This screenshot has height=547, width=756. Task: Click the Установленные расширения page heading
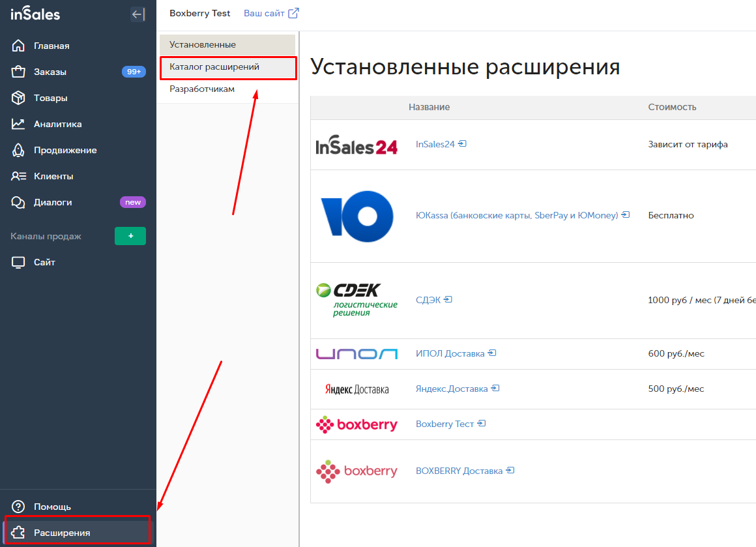pyautogui.click(x=465, y=67)
